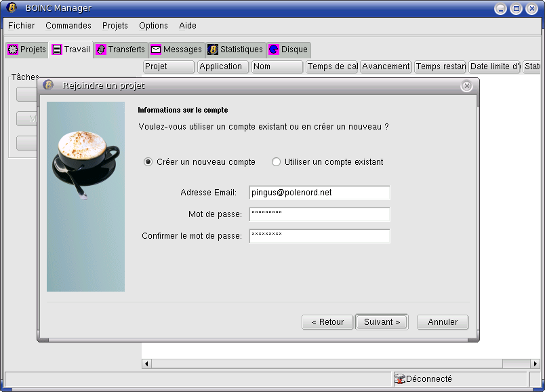Image resolution: width=545 pixels, height=392 pixels.
Task: Click the Adresse Email input field
Action: click(320, 193)
